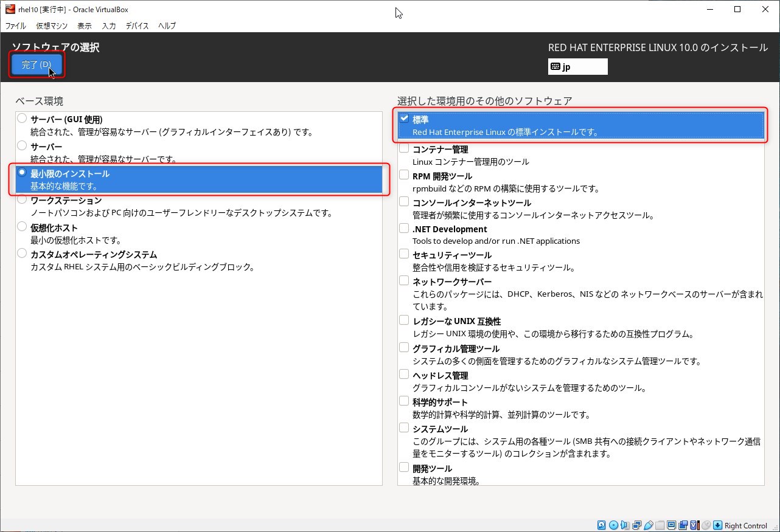Choose the ワークステーション base environment
Viewport: 780px width, 532px height.
[22, 199]
